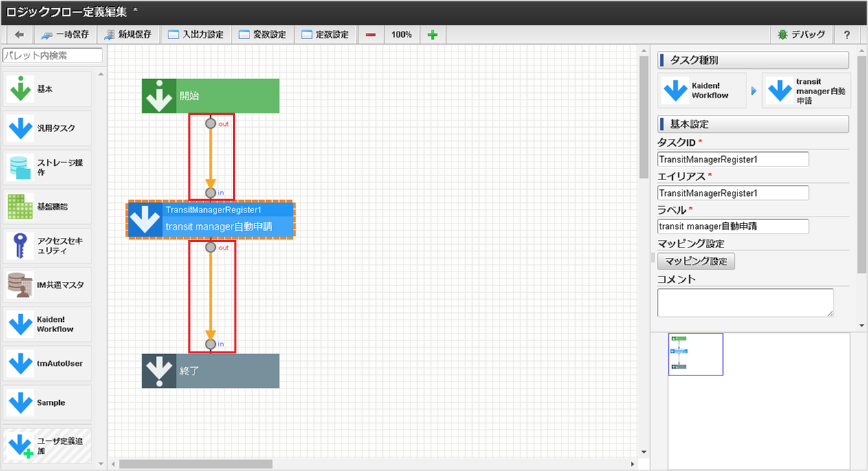This screenshot has width=868, height=471.
Task: Open the ストレージ操作 palette category
Action: point(48,167)
